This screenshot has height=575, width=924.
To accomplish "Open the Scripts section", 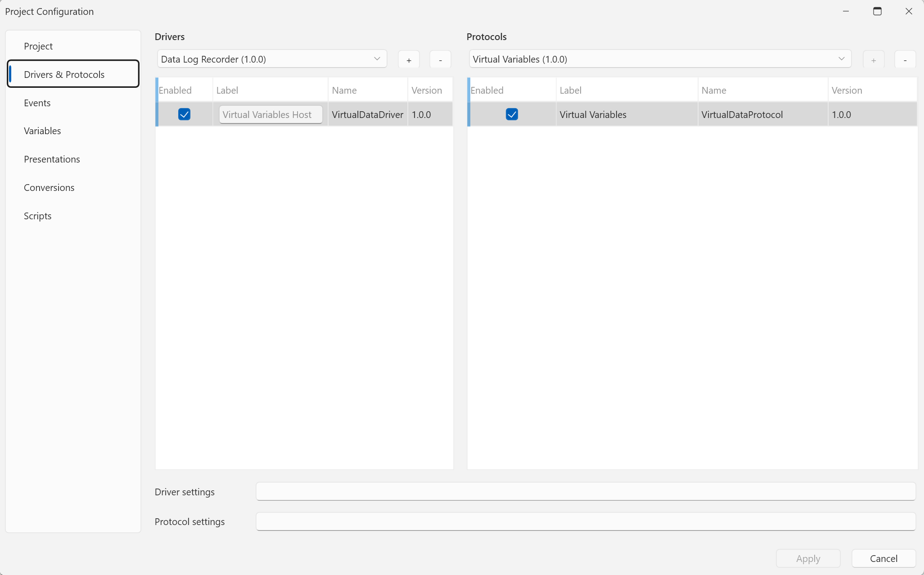I will pyautogui.click(x=73, y=216).
